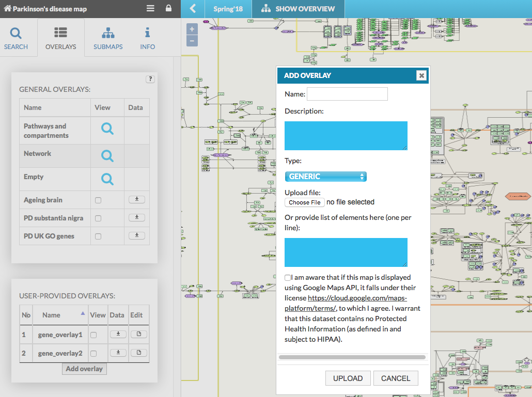
Task: Enable the PD substantia nigra overlay checkbox
Action: pyautogui.click(x=98, y=218)
